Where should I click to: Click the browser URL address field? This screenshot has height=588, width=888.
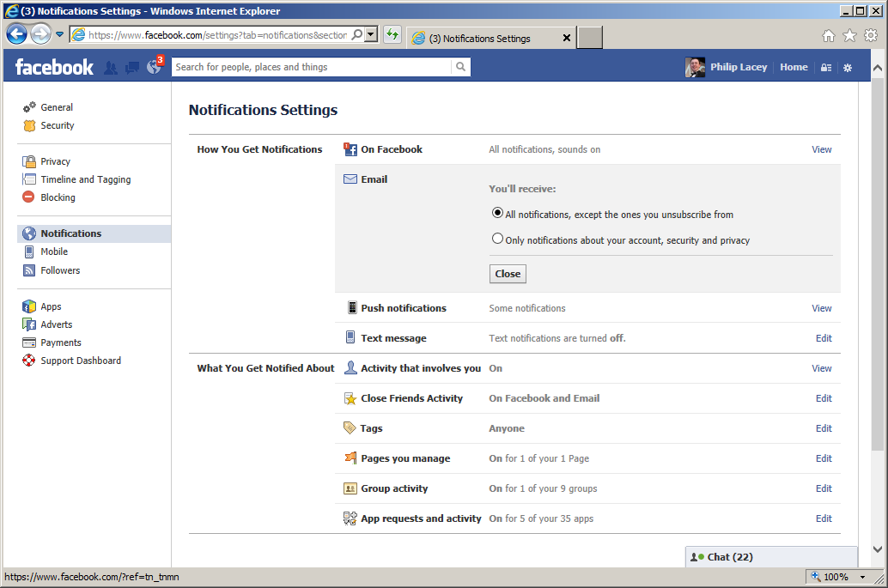point(217,34)
